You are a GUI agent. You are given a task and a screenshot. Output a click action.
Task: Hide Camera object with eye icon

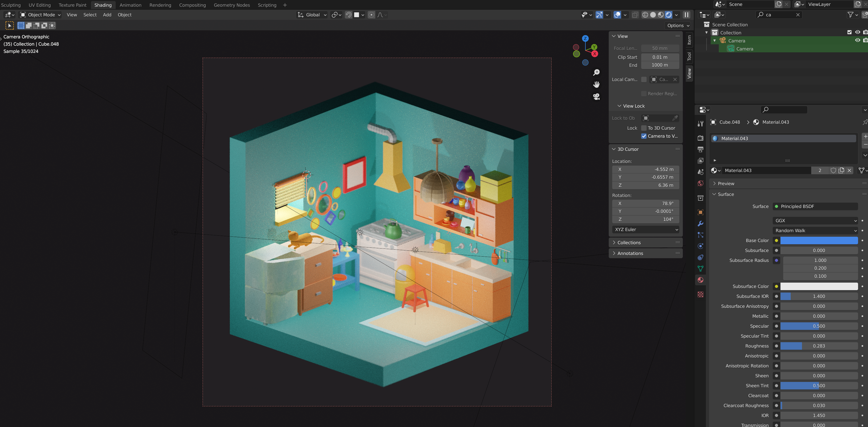[857, 41]
